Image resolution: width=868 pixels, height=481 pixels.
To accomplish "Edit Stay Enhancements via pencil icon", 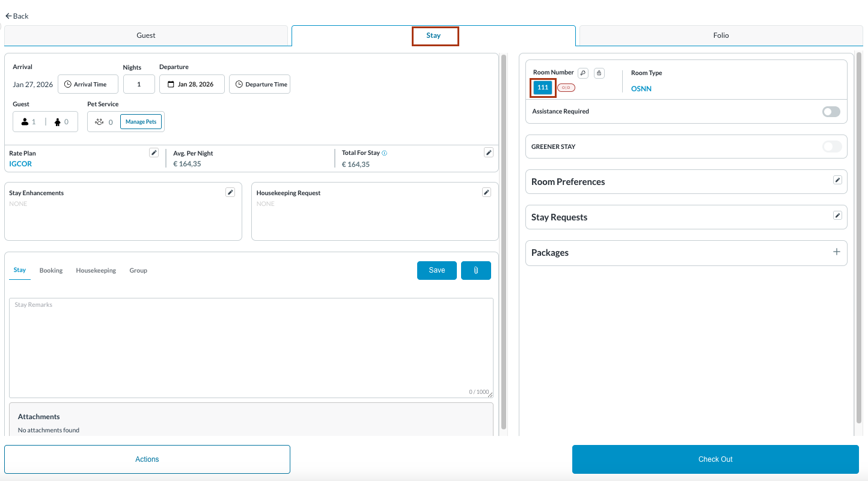I will click(230, 192).
